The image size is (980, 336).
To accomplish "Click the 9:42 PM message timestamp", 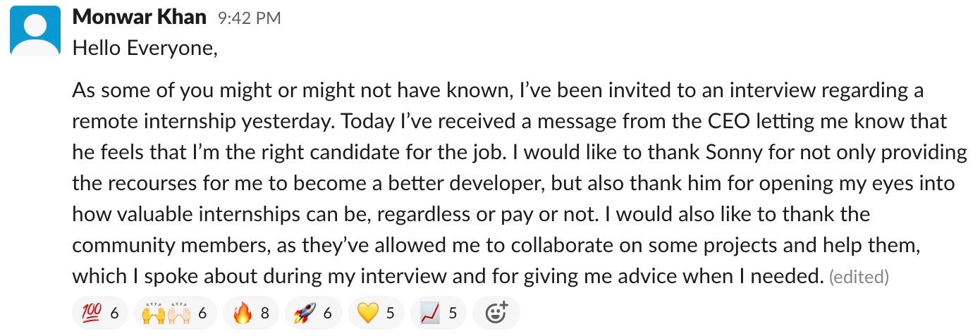I will [x=249, y=19].
